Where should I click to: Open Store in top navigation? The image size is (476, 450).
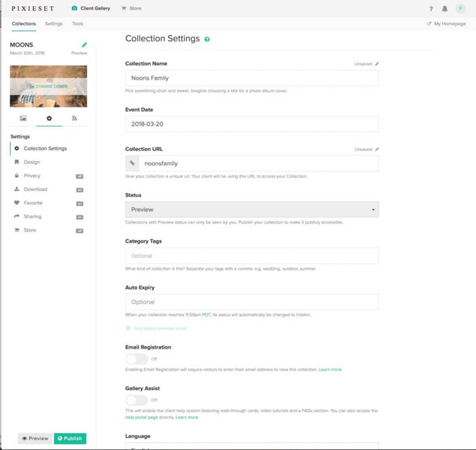pos(131,8)
